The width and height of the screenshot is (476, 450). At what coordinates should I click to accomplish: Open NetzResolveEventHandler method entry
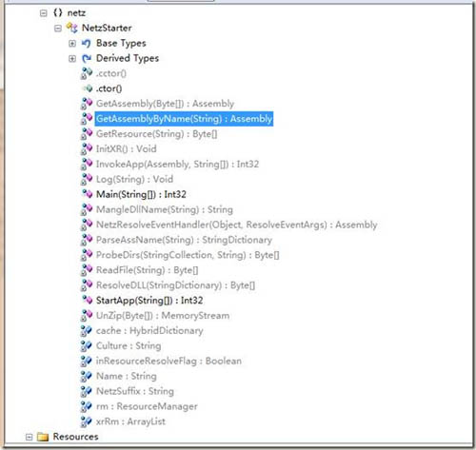237,225
